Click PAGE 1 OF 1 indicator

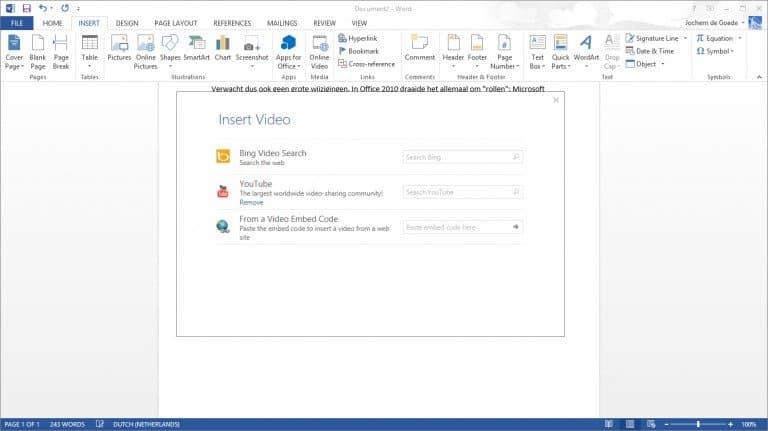pyautogui.click(x=22, y=424)
